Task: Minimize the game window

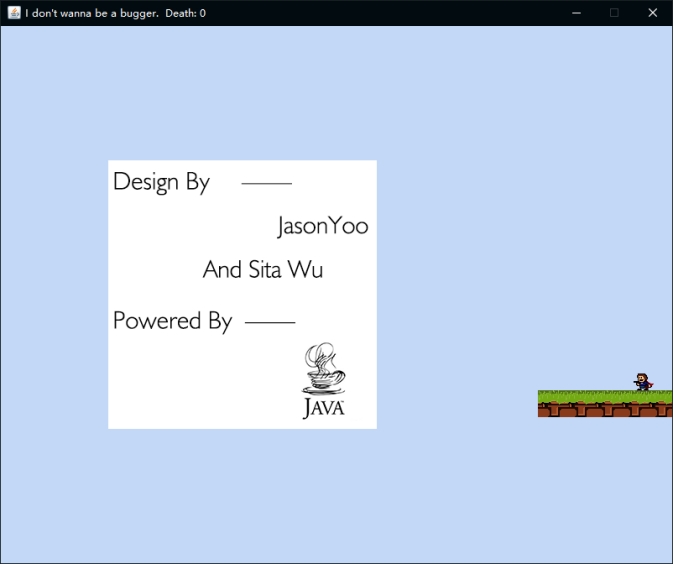Action: pyautogui.click(x=576, y=13)
